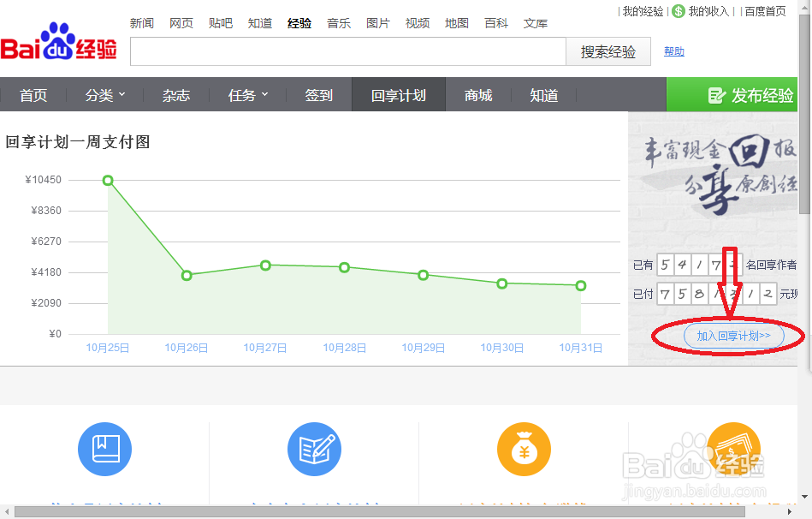Open the 帮助 help link
The image size is (812, 519).
click(x=674, y=51)
